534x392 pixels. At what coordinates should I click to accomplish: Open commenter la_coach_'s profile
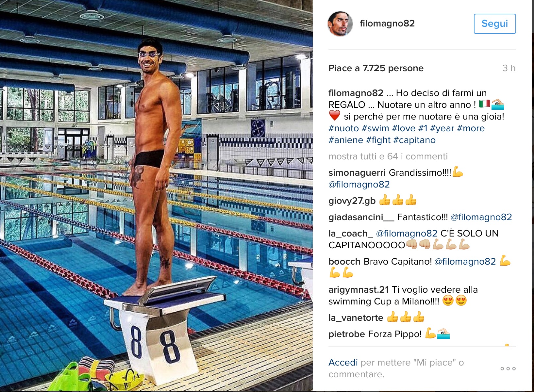click(x=351, y=234)
